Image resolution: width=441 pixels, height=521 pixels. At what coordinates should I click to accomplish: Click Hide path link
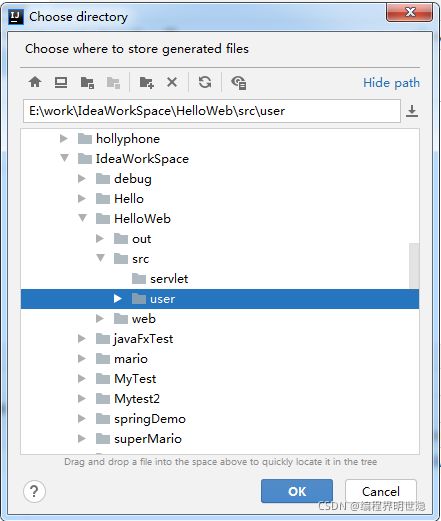tap(391, 83)
